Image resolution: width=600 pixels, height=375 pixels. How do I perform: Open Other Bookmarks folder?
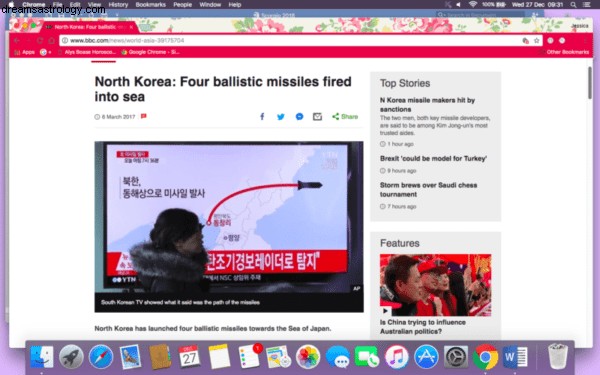tap(564, 52)
